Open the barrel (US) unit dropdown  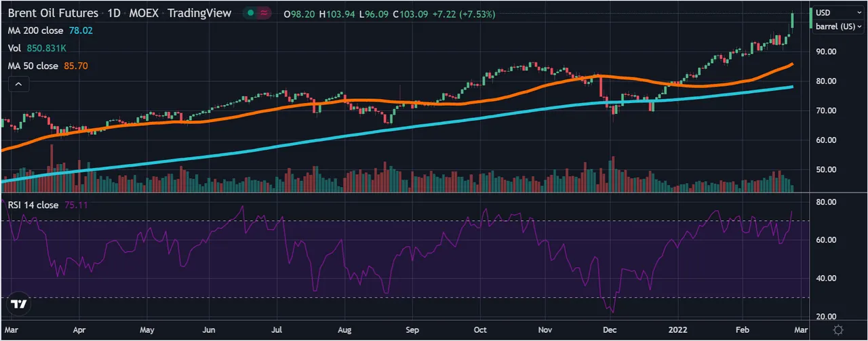click(839, 26)
